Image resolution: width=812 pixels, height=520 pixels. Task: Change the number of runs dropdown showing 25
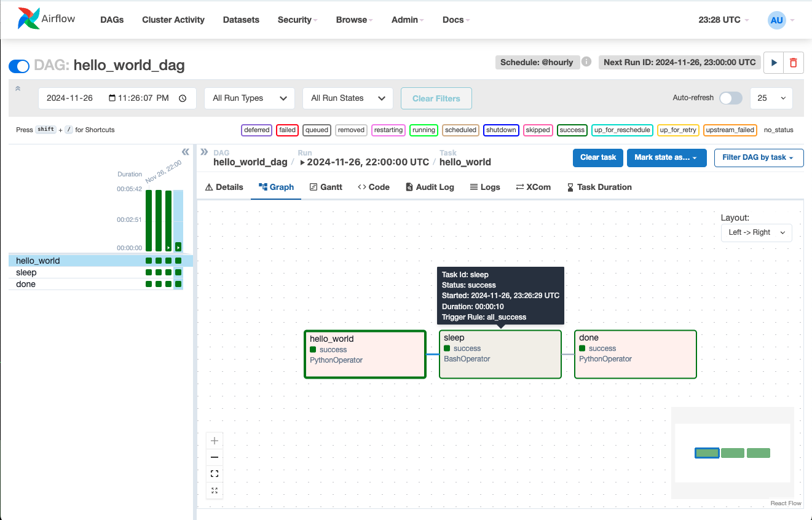tap(771, 98)
